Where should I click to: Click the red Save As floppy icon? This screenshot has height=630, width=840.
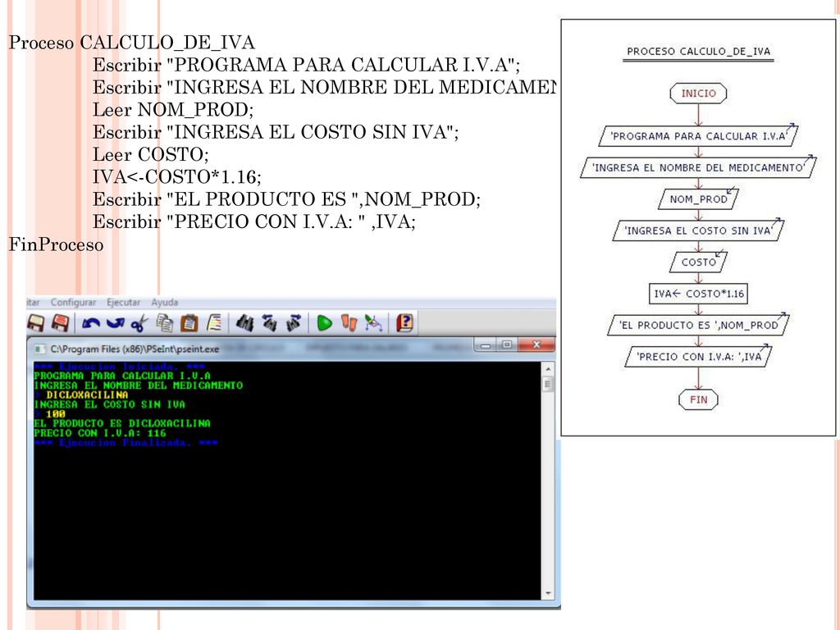tap(60, 323)
